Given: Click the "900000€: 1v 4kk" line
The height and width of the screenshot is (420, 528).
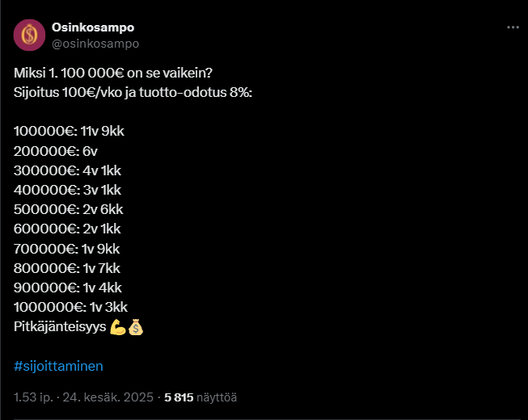Looking at the screenshot, I should pyautogui.click(x=68, y=288).
